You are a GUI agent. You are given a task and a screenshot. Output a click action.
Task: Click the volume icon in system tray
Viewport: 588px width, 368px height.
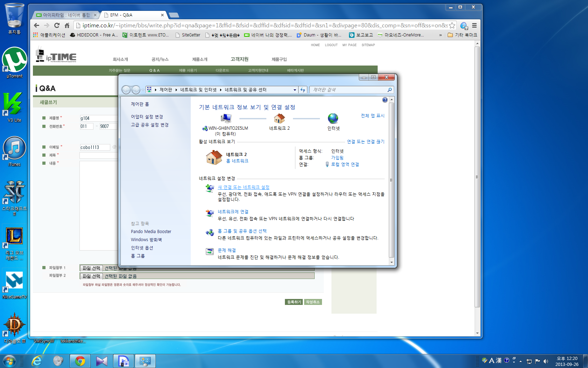click(x=546, y=361)
